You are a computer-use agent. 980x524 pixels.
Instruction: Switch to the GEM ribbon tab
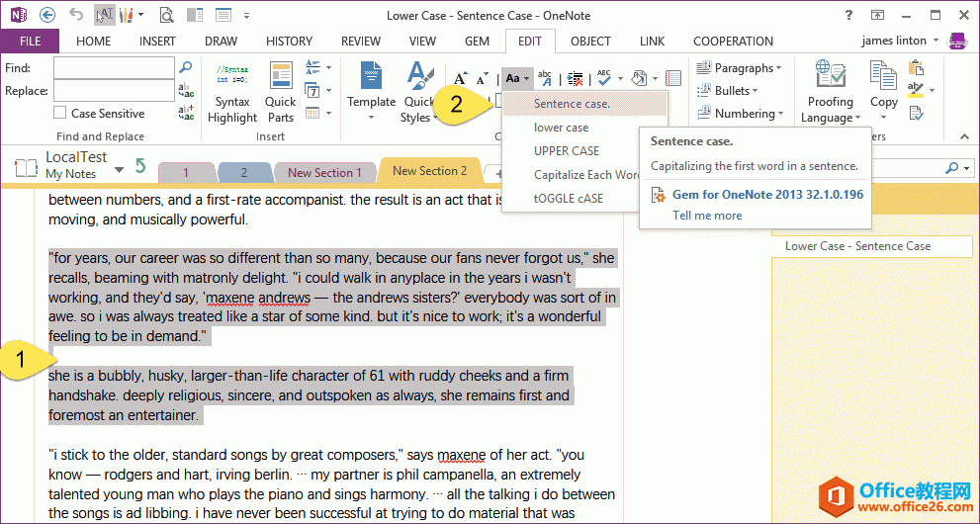pyautogui.click(x=477, y=42)
